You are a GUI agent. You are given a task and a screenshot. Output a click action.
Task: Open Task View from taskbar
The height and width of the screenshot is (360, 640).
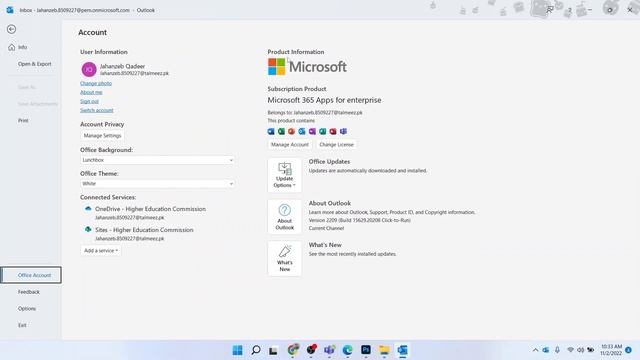tap(273, 350)
